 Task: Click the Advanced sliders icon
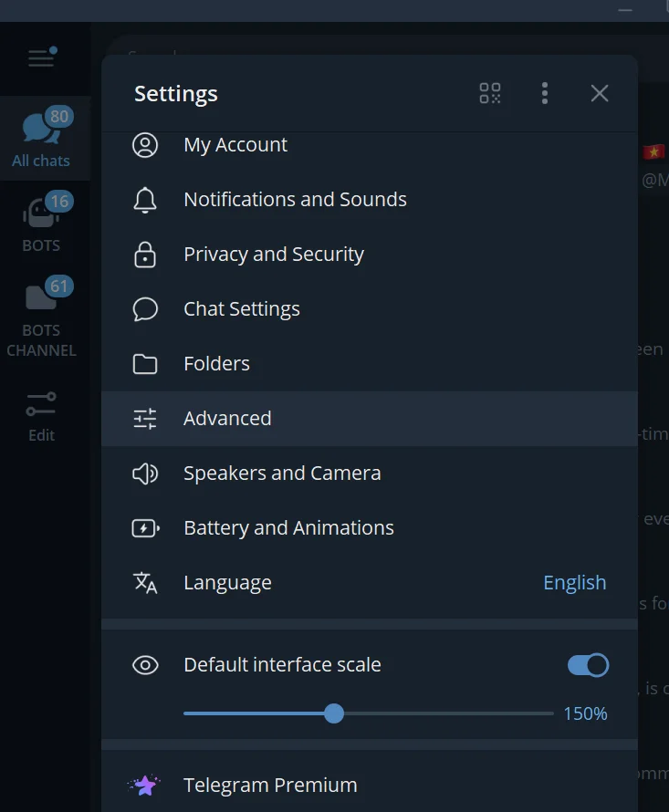point(145,419)
